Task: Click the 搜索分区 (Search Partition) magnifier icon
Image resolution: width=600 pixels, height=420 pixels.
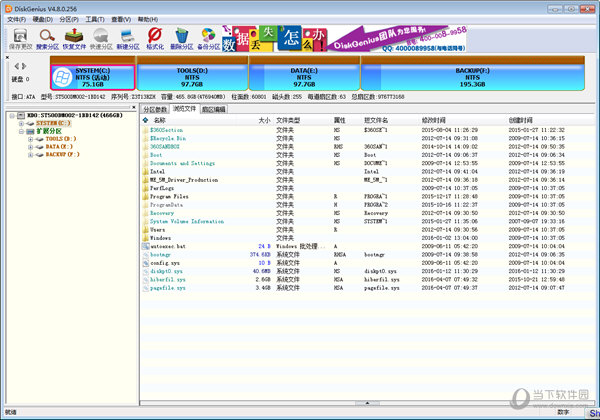Action: coord(47,40)
